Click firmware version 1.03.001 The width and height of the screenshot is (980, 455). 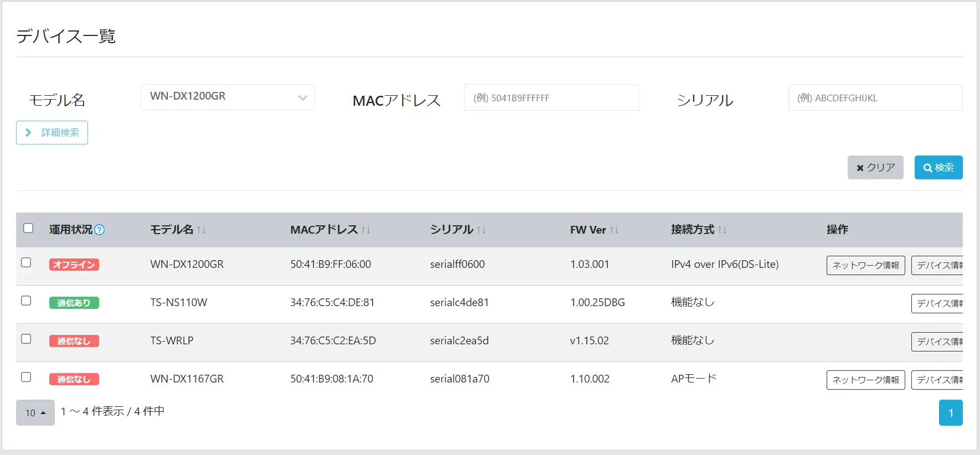tap(590, 264)
